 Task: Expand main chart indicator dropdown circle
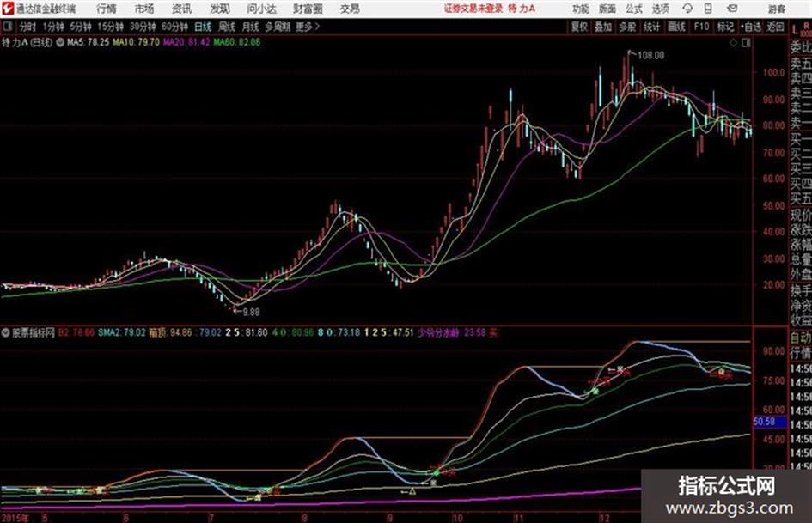[60, 42]
